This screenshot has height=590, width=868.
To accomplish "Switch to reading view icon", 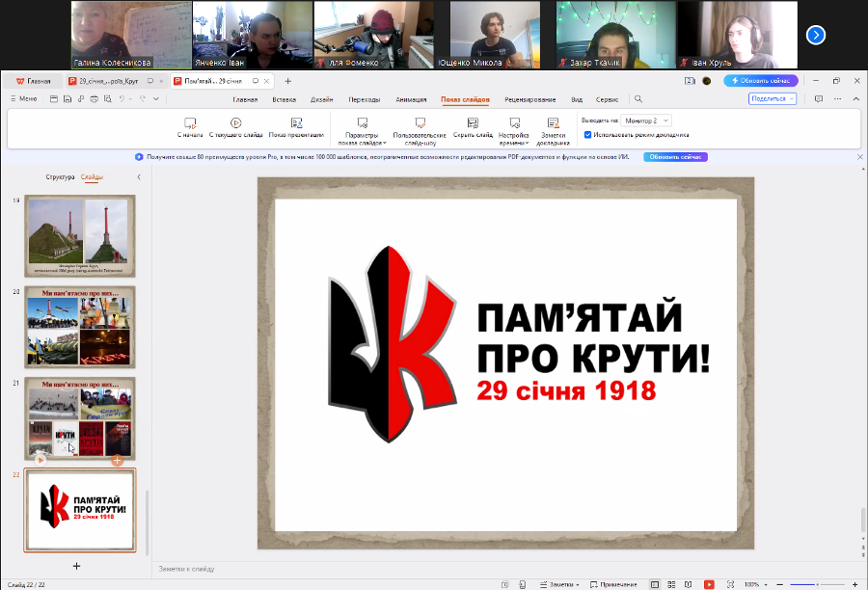I will 688,584.
